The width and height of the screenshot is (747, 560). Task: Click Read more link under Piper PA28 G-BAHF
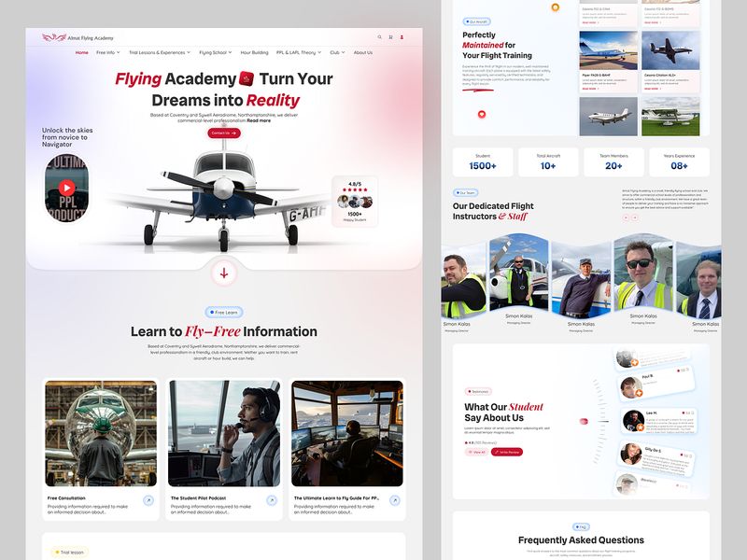(590, 89)
